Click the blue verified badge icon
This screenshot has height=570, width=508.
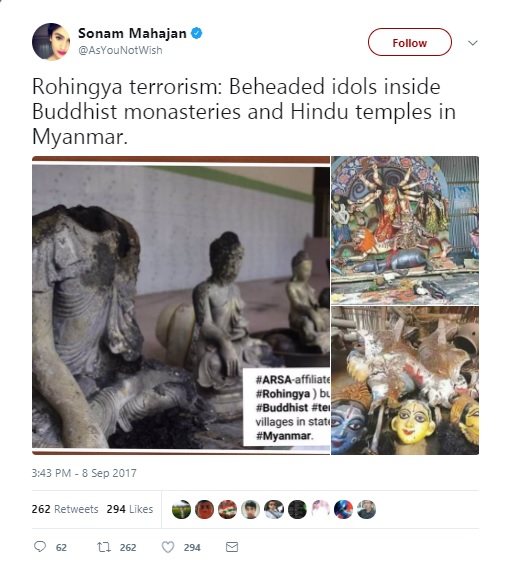click(x=197, y=33)
